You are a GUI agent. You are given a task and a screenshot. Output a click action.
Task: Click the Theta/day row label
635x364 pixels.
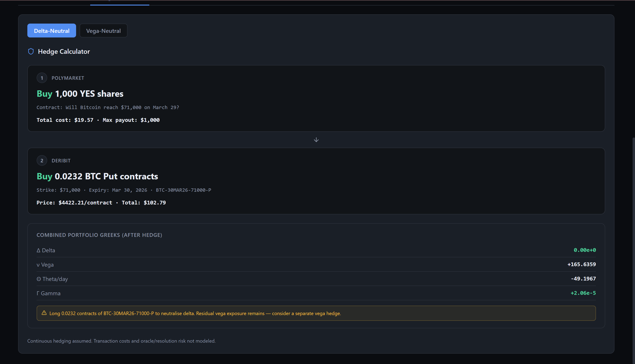point(52,279)
